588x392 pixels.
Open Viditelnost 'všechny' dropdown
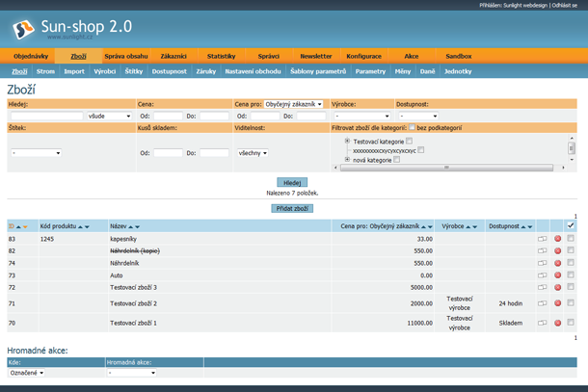pos(253,153)
